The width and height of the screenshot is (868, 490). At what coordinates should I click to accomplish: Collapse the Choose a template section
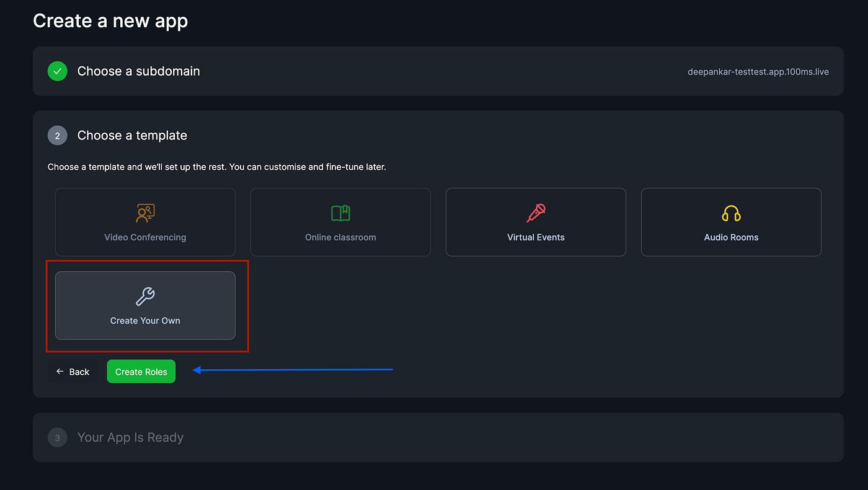132,135
